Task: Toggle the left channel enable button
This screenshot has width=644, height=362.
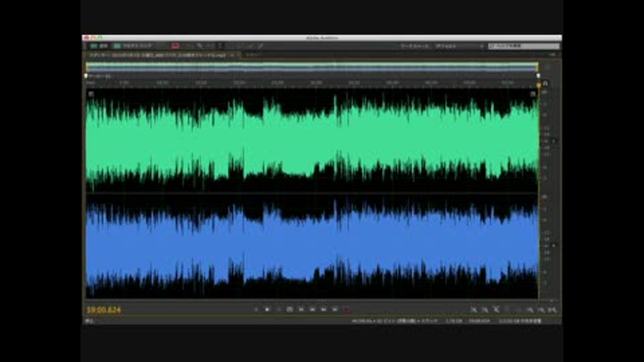Action: point(554,141)
